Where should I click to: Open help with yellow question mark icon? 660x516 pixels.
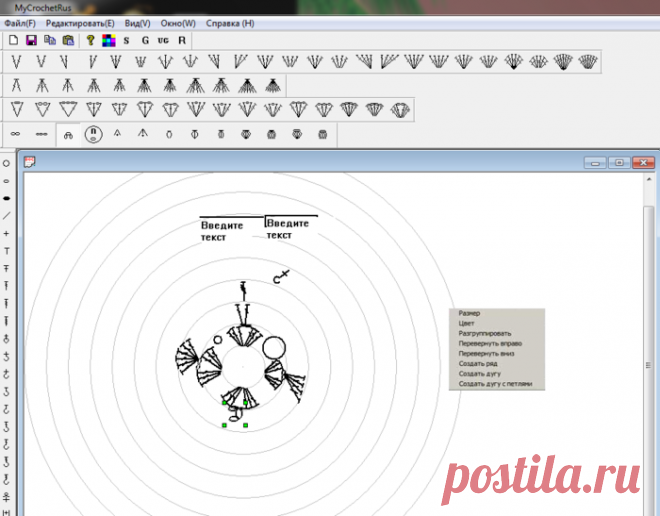coord(90,40)
